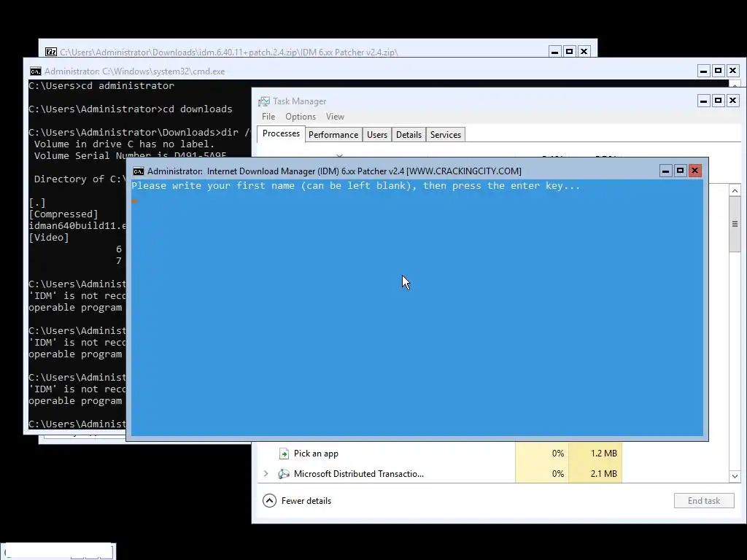
Task: Click the Task Manager scrollbar thumb
Action: tap(735, 224)
